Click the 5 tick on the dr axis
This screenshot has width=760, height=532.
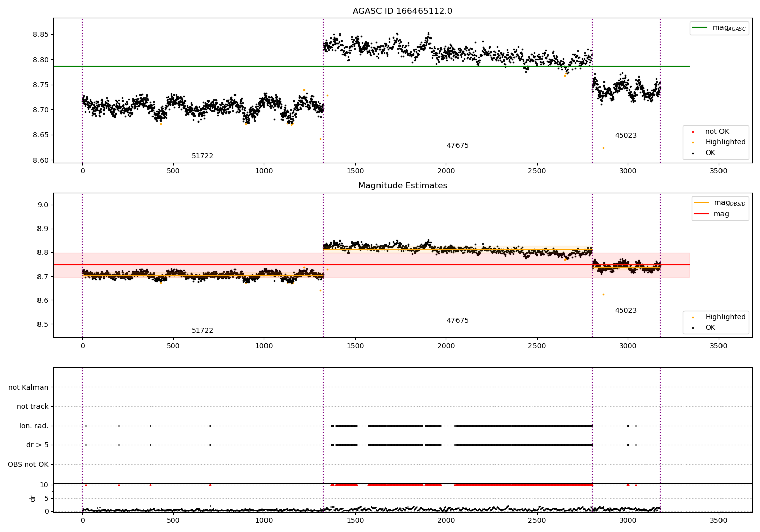tap(46, 499)
